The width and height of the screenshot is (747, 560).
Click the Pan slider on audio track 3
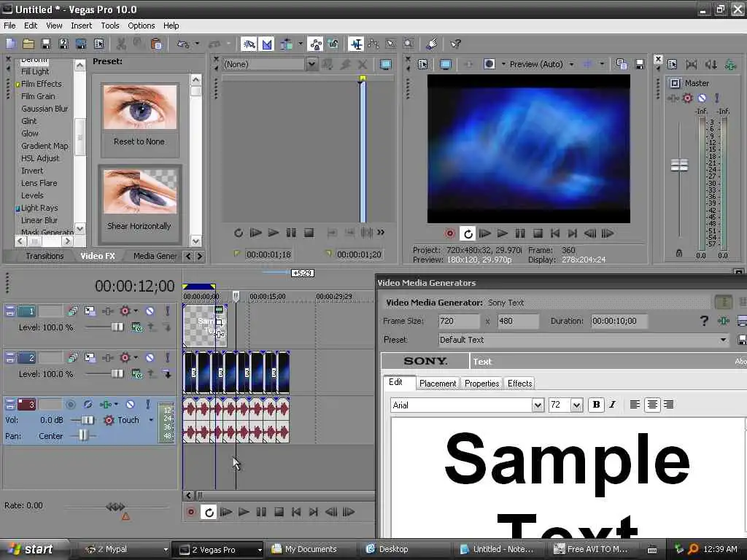click(x=83, y=435)
